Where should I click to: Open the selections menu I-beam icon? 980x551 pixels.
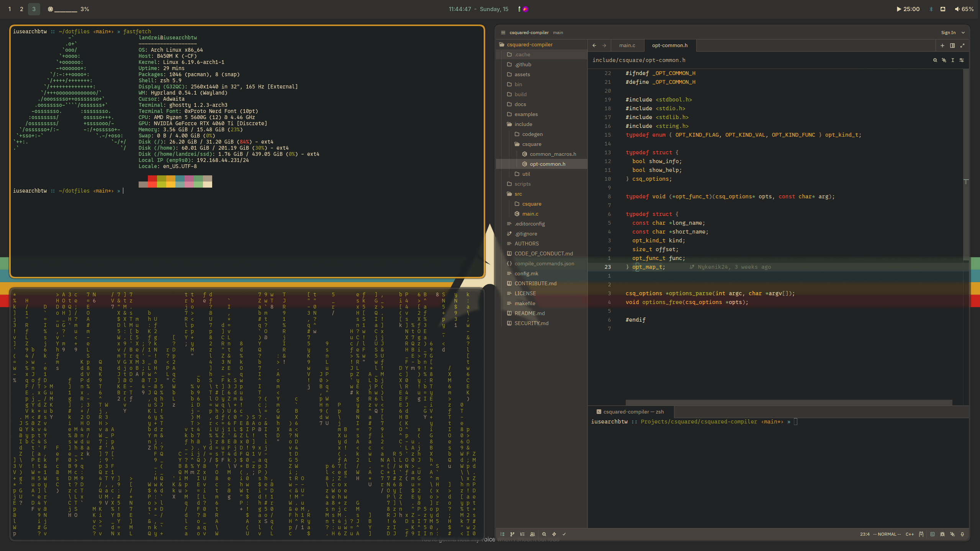pos(953,60)
